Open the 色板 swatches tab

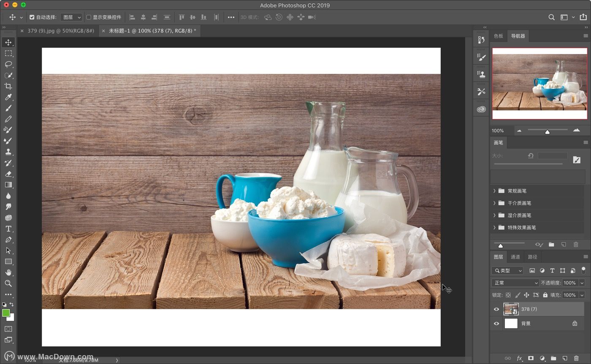click(499, 36)
